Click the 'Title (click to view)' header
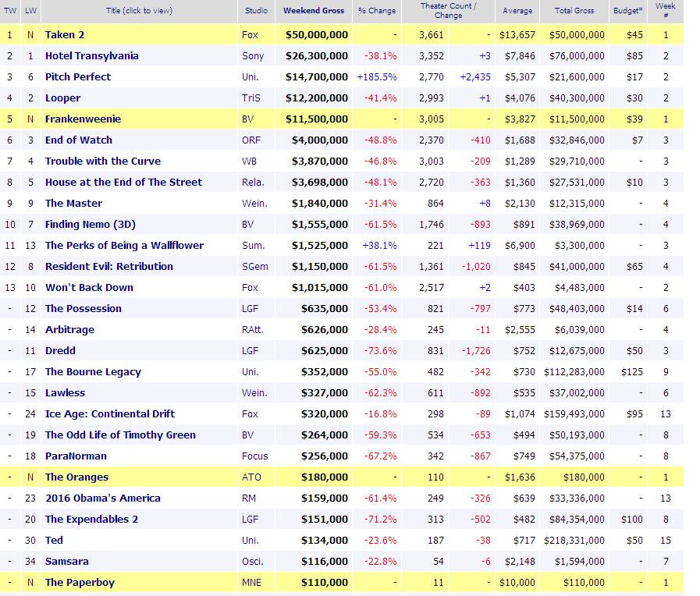700x596 pixels. 139,11
